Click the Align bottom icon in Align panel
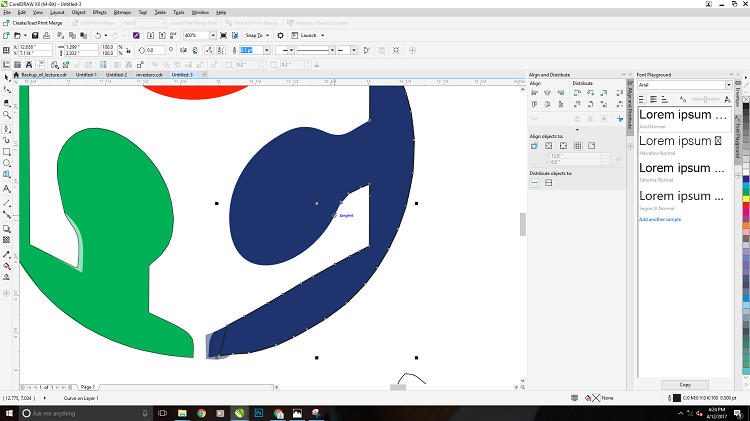The height and width of the screenshot is (421, 750). [561, 104]
